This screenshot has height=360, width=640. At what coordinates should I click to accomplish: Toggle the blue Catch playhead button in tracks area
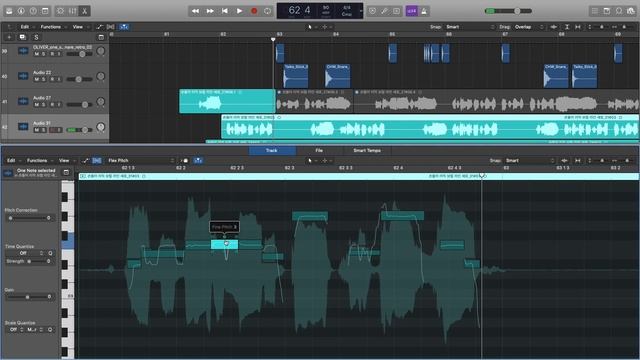(124, 27)
